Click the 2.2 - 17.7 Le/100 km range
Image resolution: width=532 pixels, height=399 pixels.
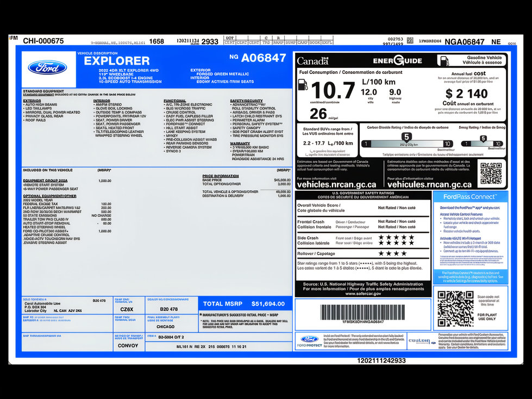[x=328, y=143]
